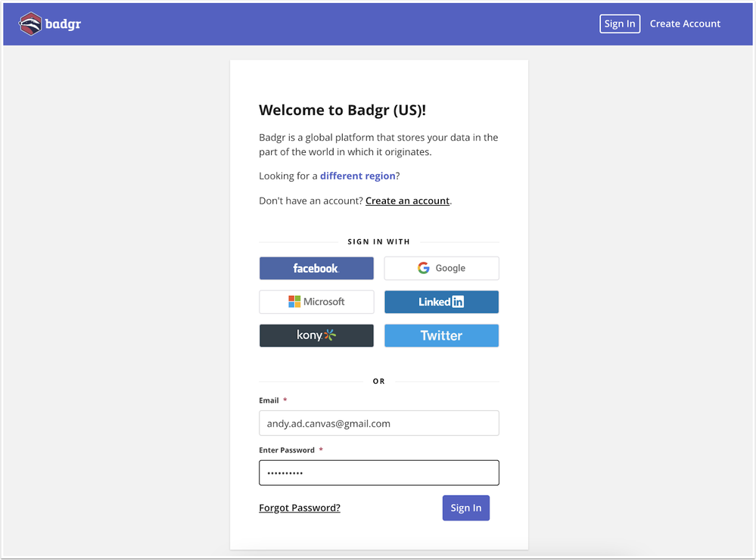Image resolution: width=756 pixels, height=560 pixels.
Task: Open the 'different region' link
Action: click(x=357, y=176)
